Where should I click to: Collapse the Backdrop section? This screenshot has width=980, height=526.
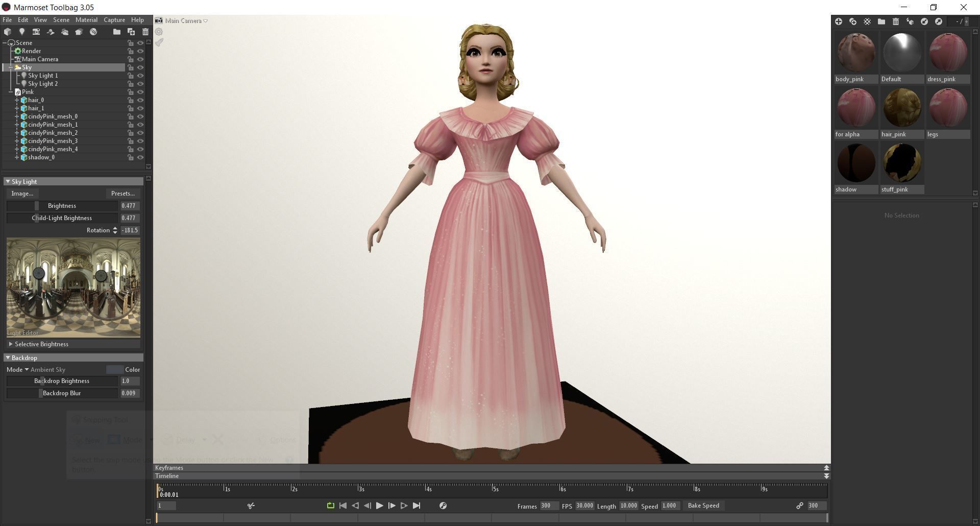coord(8,357)
